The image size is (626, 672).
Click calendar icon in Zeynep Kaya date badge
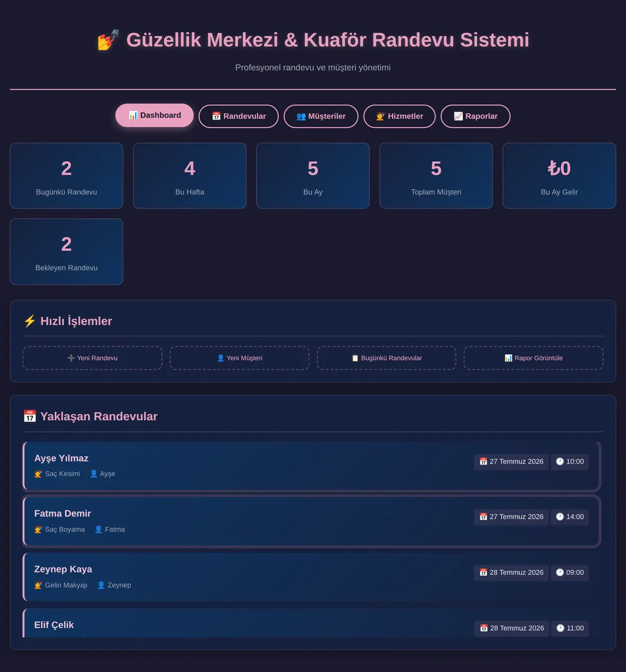[484, 572]
